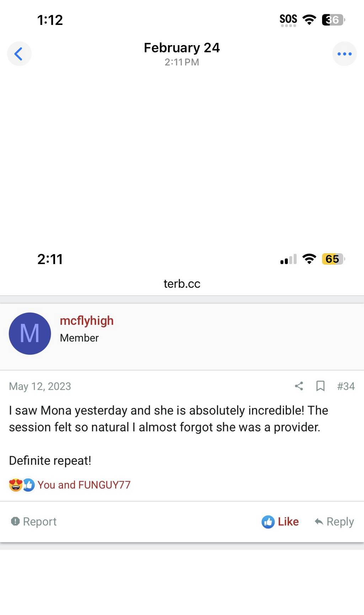Viewport: 364px width, 615px height.
Task: Tap the Wi-Fi icon in top status bar
Action: pos(309,20)
